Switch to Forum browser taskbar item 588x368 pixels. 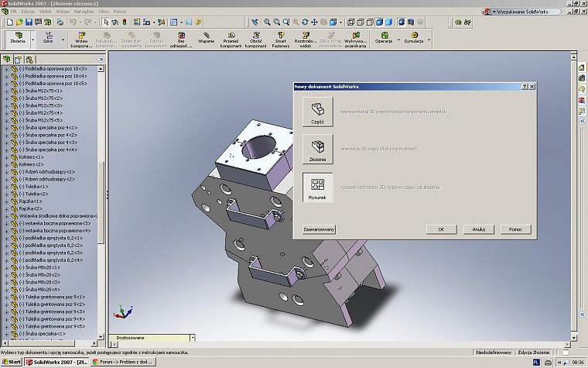click(x=122, y=362)
